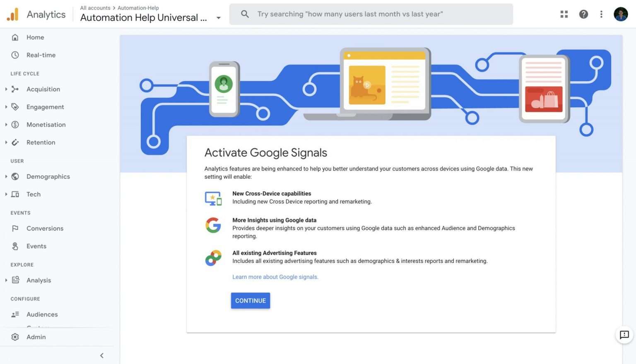
Task: Expand the Engagement section arrow
Action: click(6, 107)
